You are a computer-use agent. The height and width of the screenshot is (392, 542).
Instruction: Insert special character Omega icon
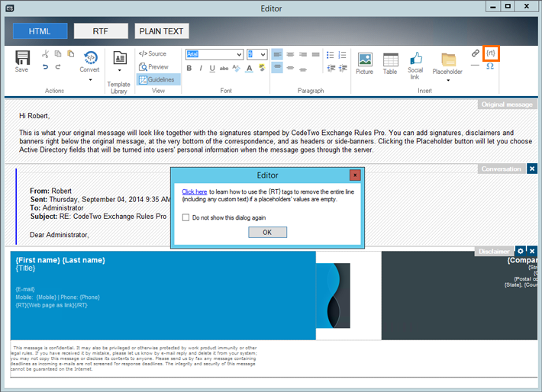pos(490,66)
